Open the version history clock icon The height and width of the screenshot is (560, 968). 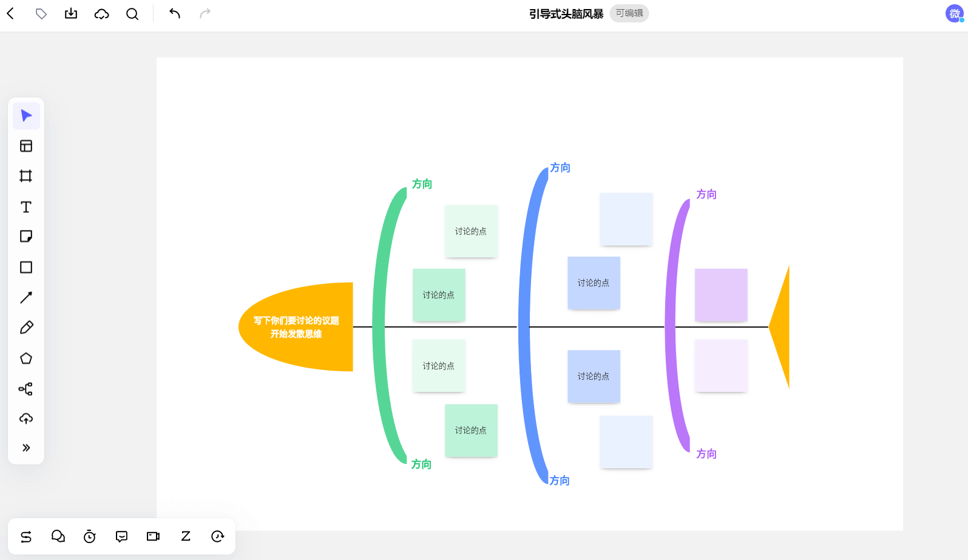point(217,536)
